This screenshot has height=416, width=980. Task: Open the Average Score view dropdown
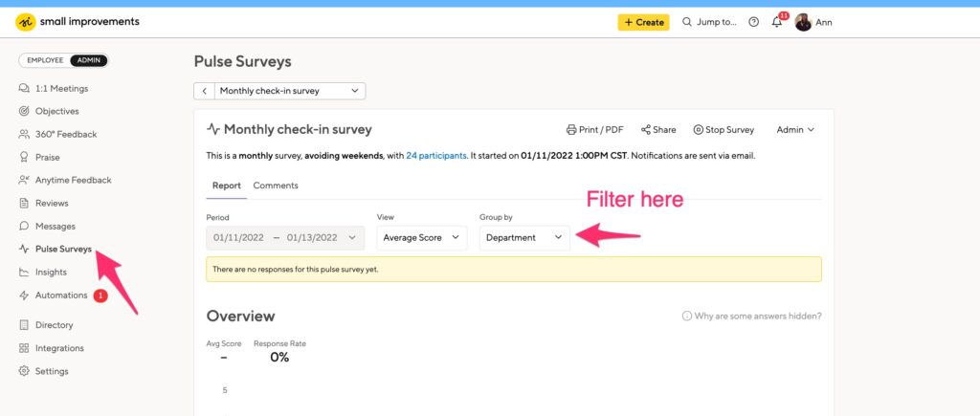(x=422, y=238)
